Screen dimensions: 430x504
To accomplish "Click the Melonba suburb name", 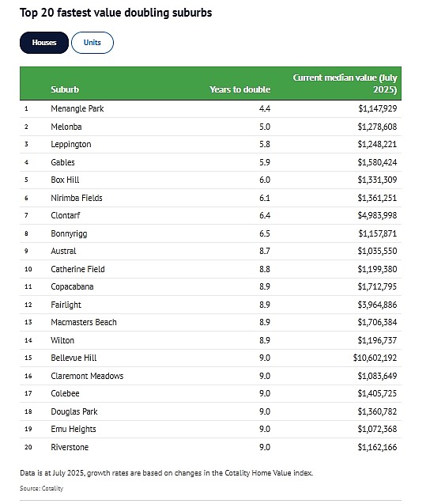I will tap(66, 127).
